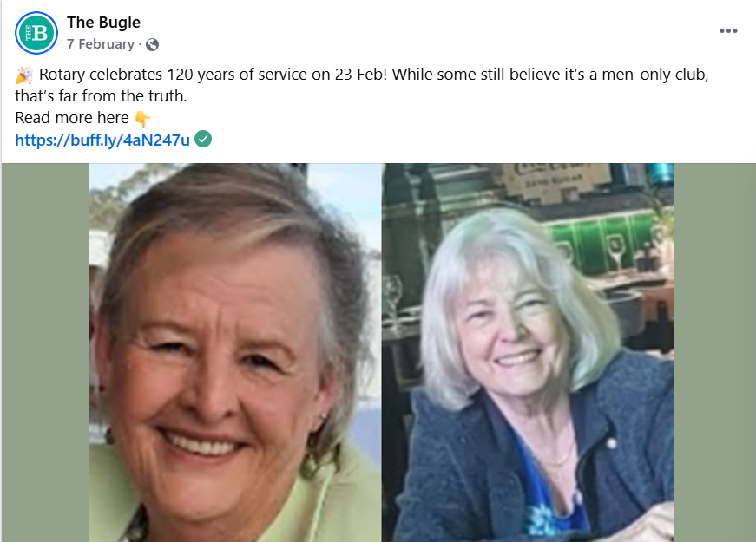Click the party popper emoji

pos(24,75)
